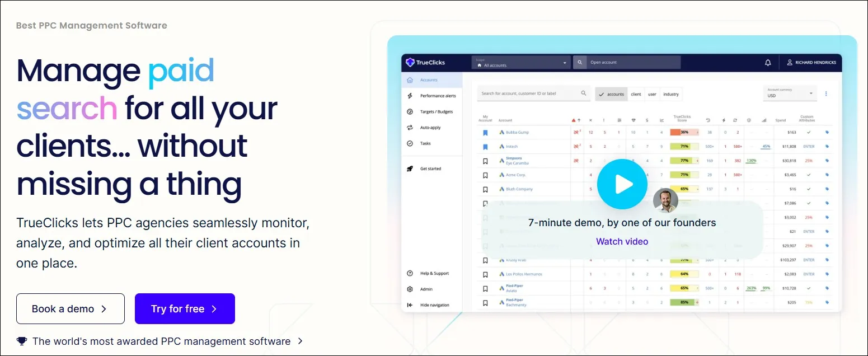
Task: Click the Auto-apply arrows icon in sidebar
Action: [410, 128]
